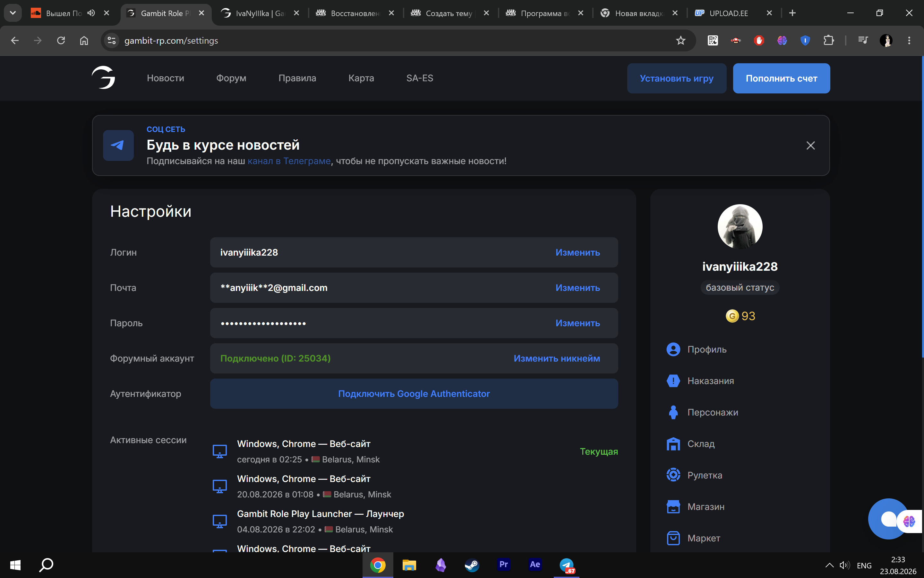924x578 pixels.
Task: Open the Windows Start menu
Action: (x=15, y=565)
